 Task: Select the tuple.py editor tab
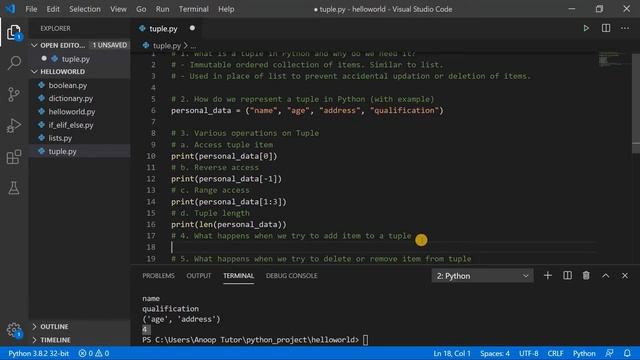click(x=163, y=29)
